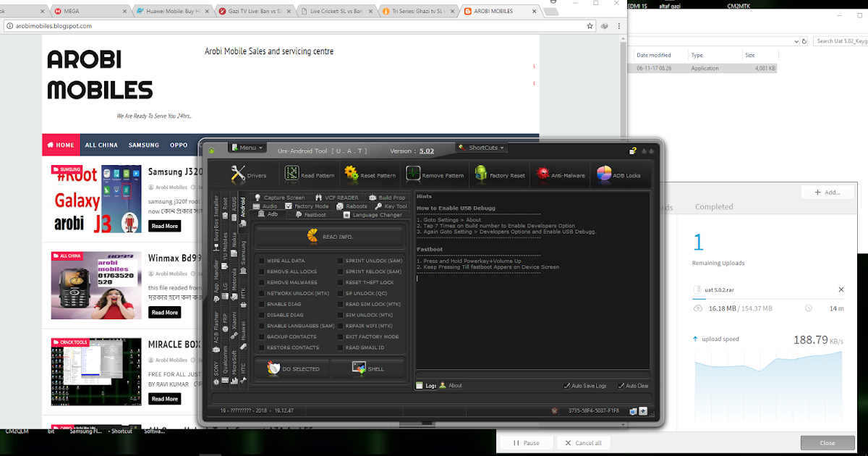The image size is (868, 456).
Task: Click the READ INFO. button
Action: pyautogui.click(x=330, y=237)
